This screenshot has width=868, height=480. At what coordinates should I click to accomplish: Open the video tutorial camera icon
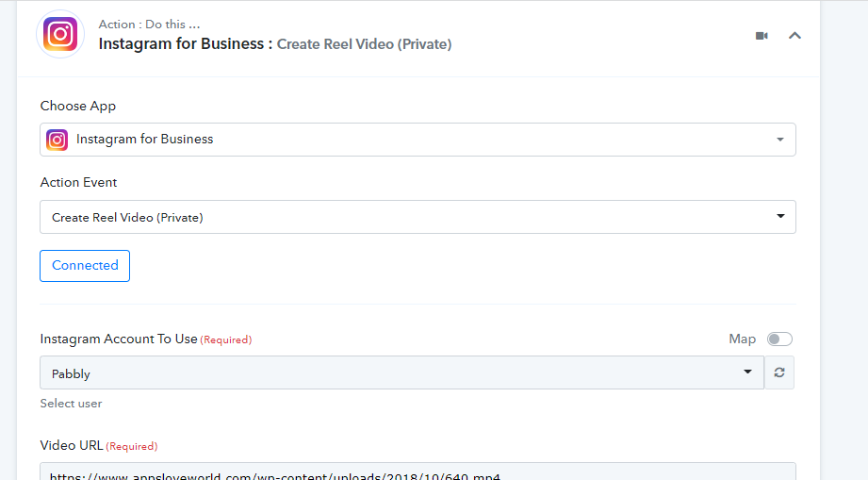tap(762, 36)
